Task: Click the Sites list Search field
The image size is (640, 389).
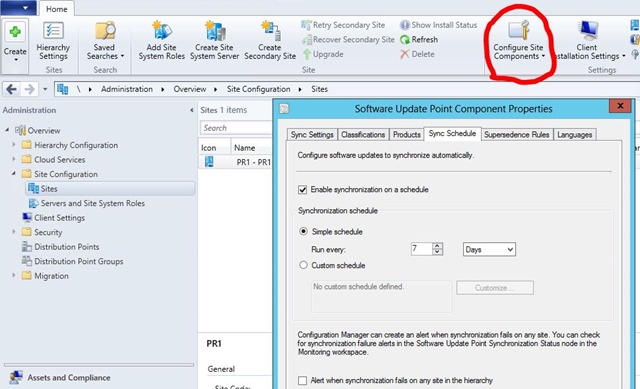Action: tap(236, 128)
